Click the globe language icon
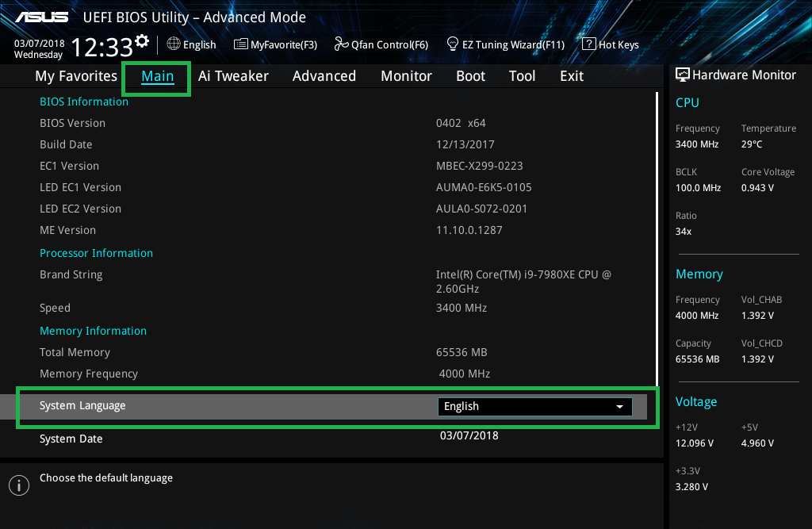The image size is (812, 529). 174,44
